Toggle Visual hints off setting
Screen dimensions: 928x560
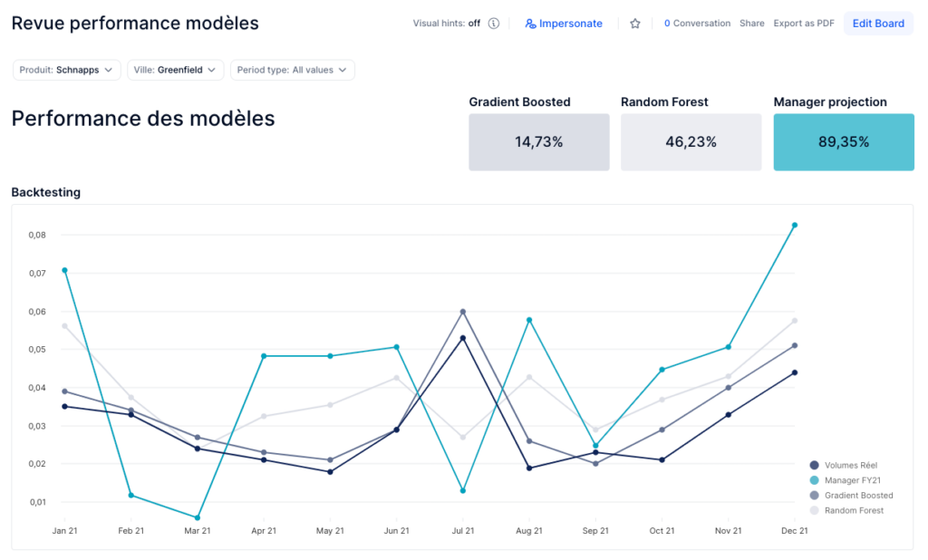(x=446, y=24)
